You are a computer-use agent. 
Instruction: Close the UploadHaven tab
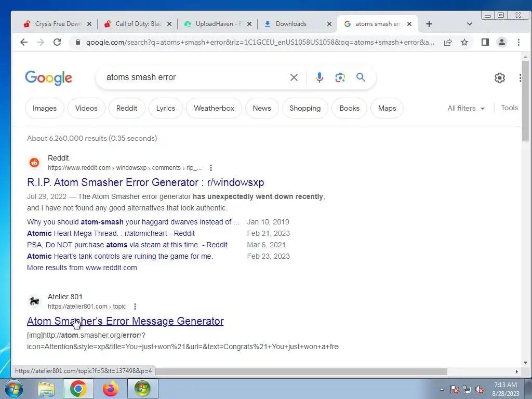pyautogui.click(x=249, y=24)
